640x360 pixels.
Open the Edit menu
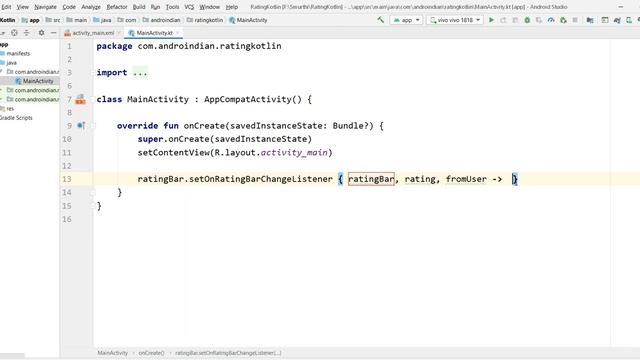point(6,7)
